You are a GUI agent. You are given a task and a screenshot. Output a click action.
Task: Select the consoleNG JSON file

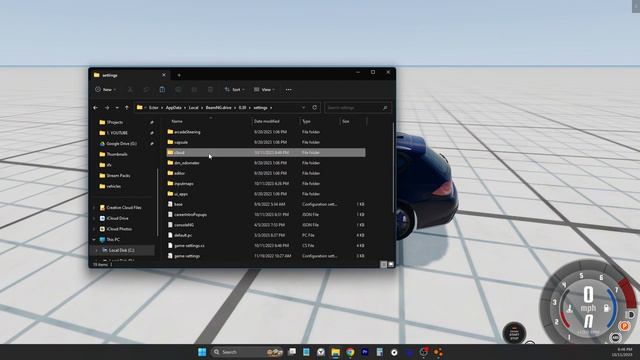pos(266,225)
